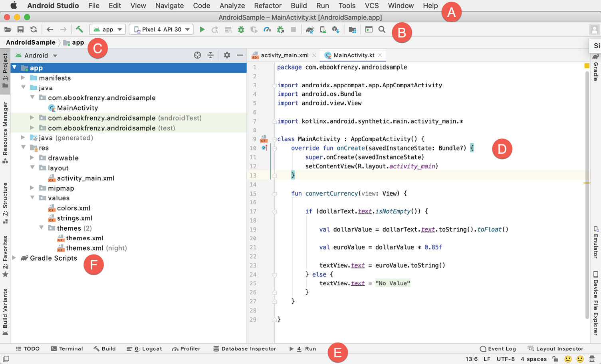Click the Select Opened File target icon
This screenshot has width=601, height=364.
click(x=197, y=55)
